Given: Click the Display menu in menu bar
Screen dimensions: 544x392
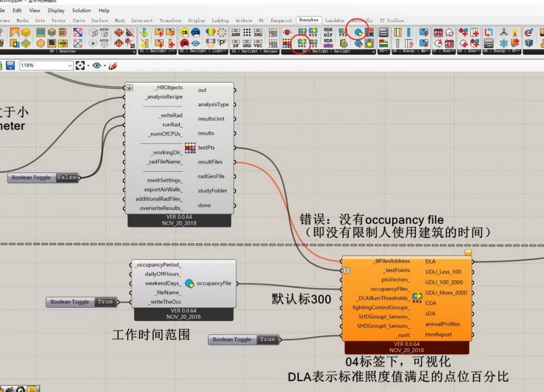Looking at the screenshot, I should click(56, 10).
